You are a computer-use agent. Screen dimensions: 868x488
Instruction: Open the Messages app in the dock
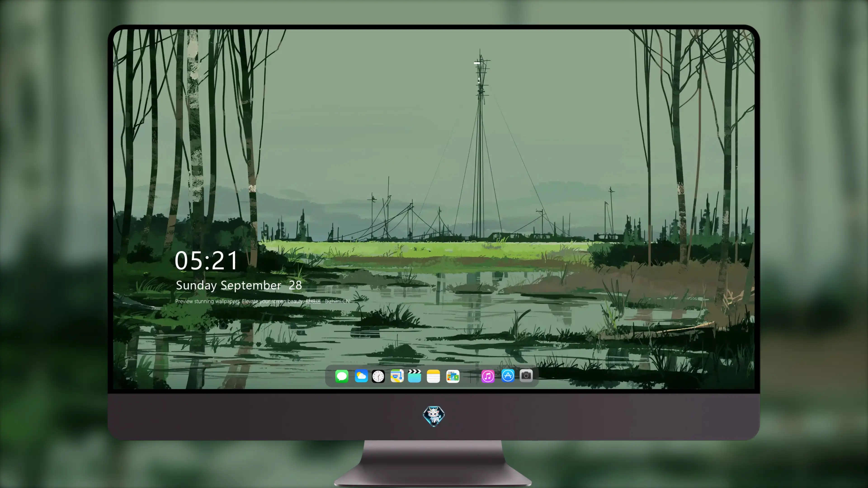(342, 376)
